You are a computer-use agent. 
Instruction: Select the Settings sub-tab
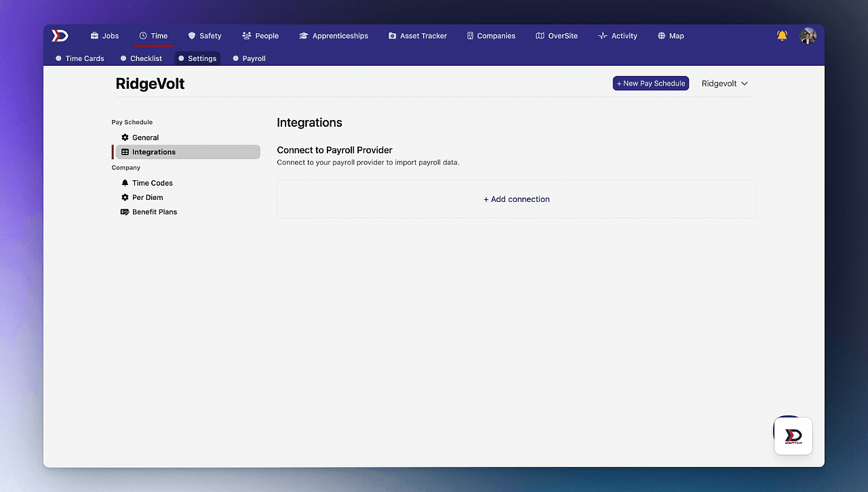pyautogui.click(x=197, y=58)
